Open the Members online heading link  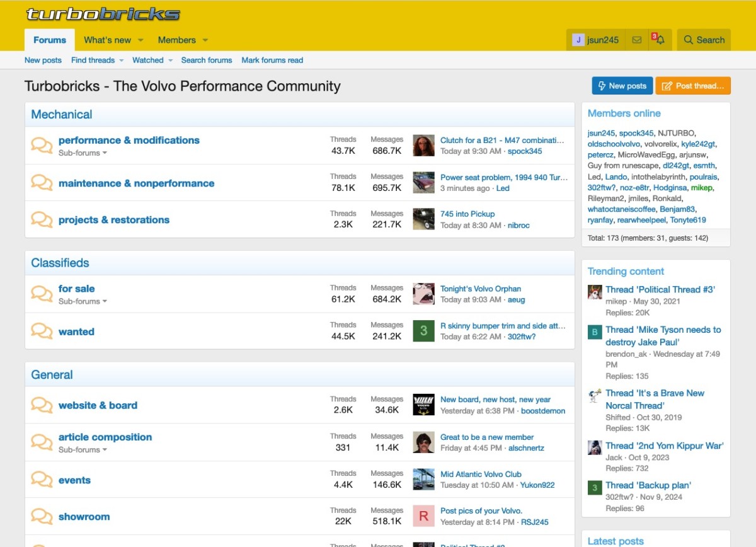tap(624, 113)
